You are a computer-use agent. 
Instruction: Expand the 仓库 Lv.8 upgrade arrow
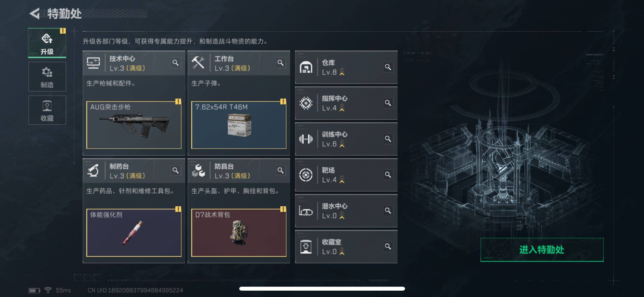click(x=342, y=72)
